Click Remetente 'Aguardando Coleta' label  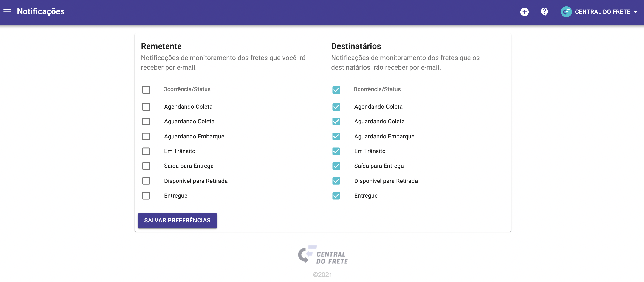point(189,122)
